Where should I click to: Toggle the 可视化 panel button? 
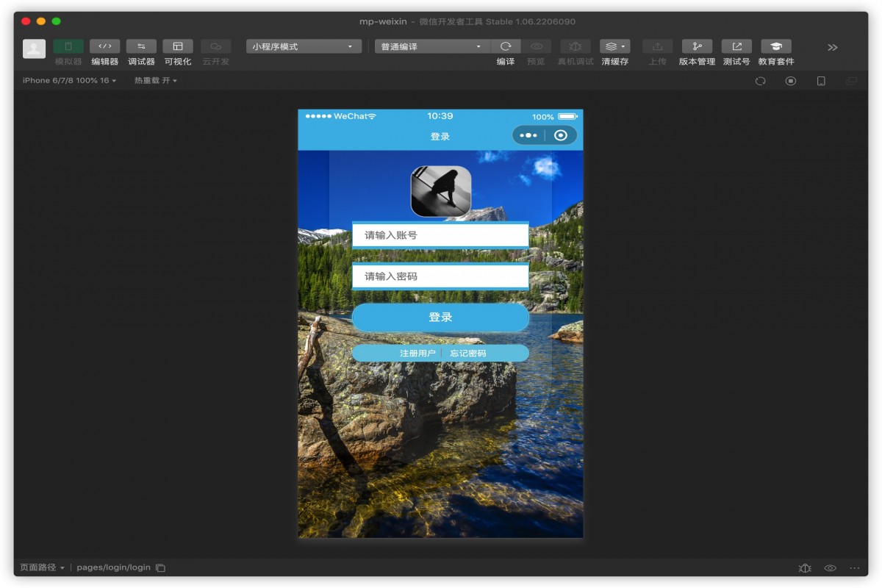pos(178,47)
